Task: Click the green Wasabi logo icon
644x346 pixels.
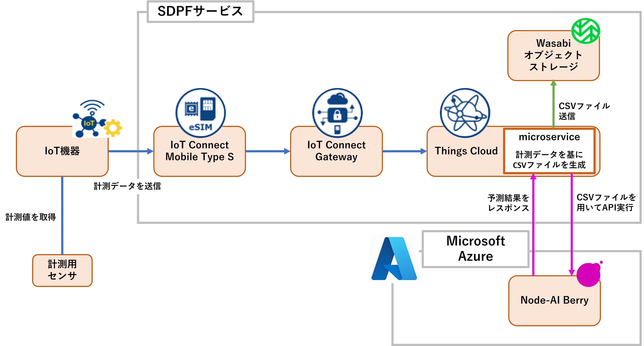Action: 586,31
